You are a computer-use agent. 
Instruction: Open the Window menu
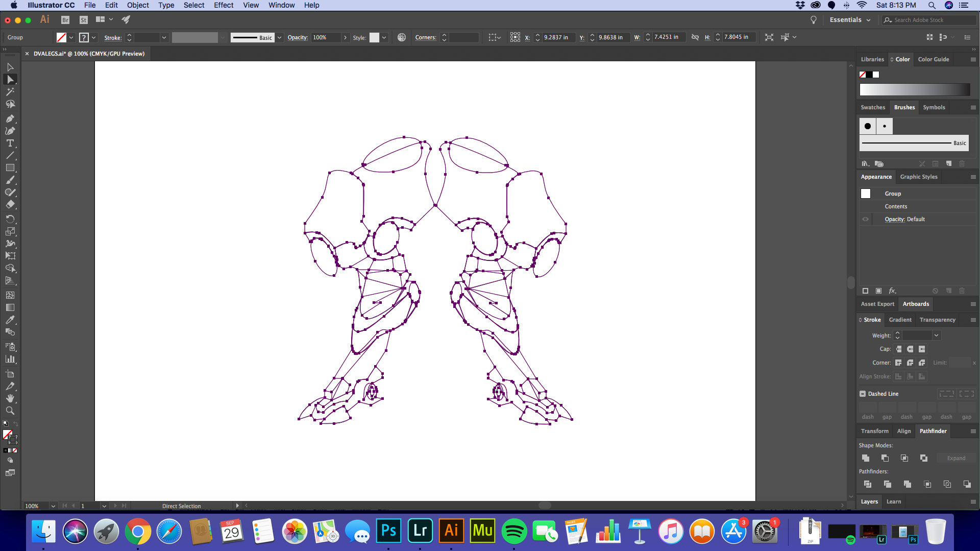click(281, 5)
